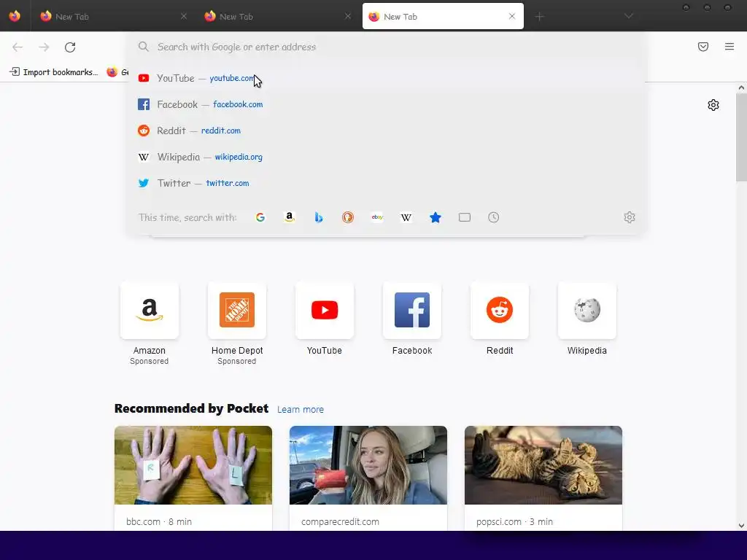Switch to the first New Tab

112,17
